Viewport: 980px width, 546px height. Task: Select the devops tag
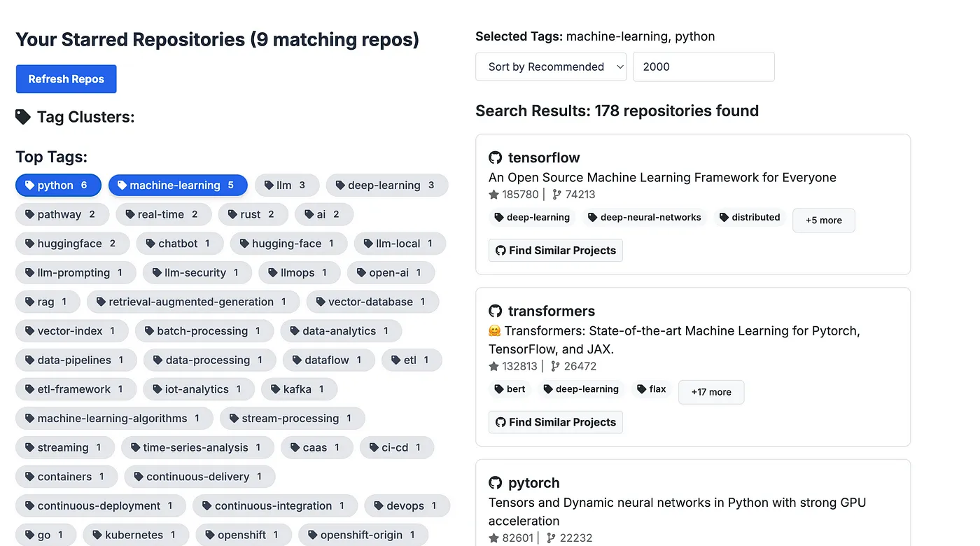pyautogui.click(x=407, y=505)
